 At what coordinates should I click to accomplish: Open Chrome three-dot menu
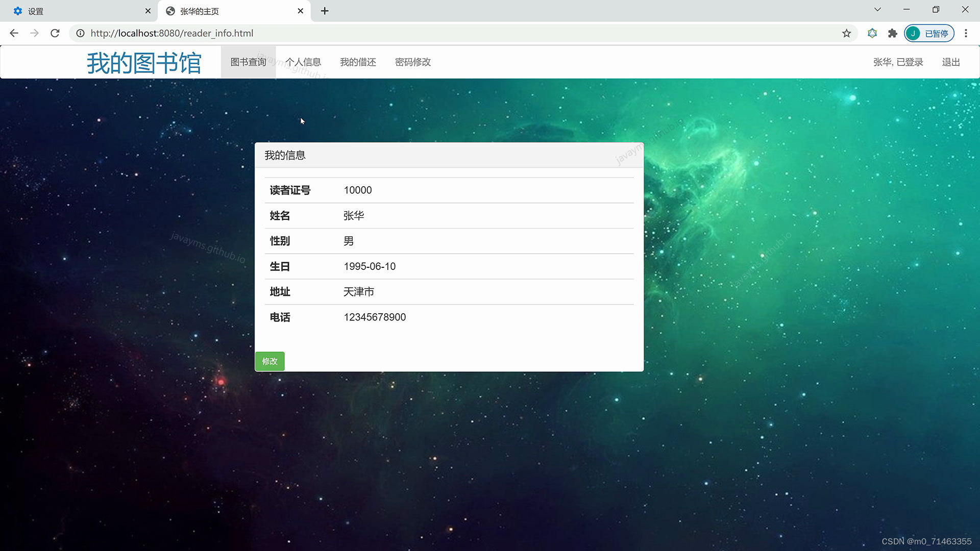965,33
